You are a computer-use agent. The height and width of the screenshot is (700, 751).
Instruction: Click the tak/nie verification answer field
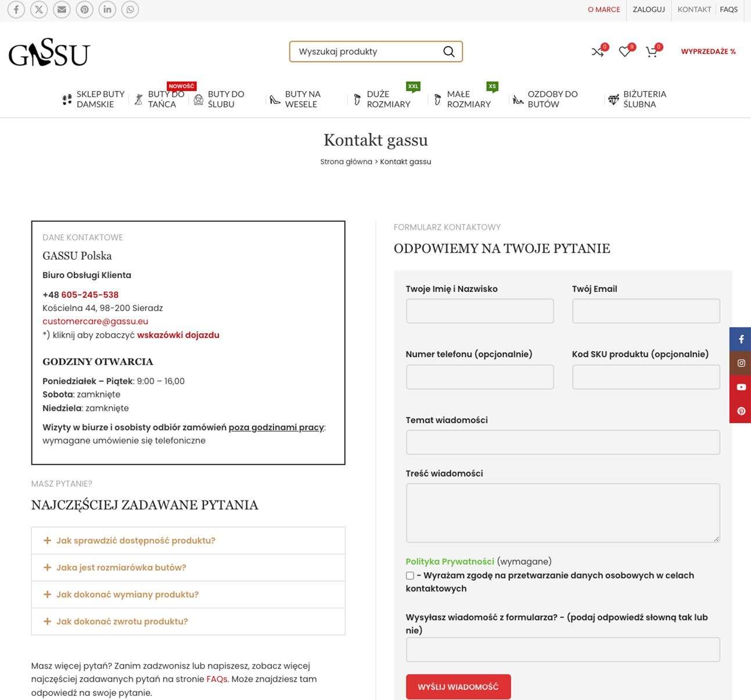[x=563, y=650]
